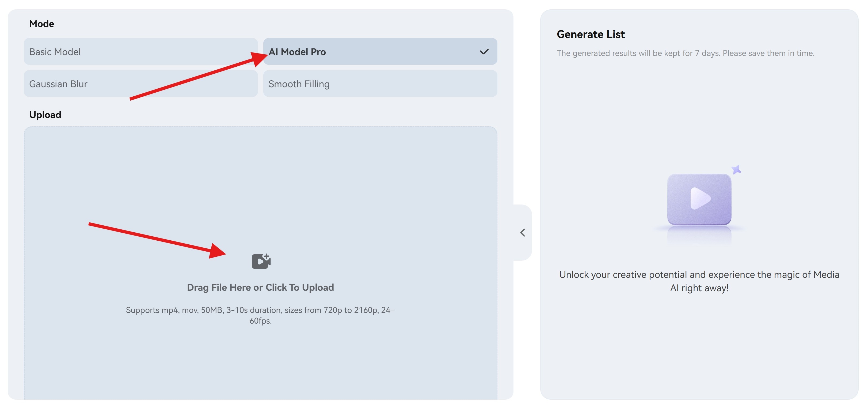Click the Upload section label
This screenshot has width=868, height=409.
pyautogui.click(x=45, y=115)
